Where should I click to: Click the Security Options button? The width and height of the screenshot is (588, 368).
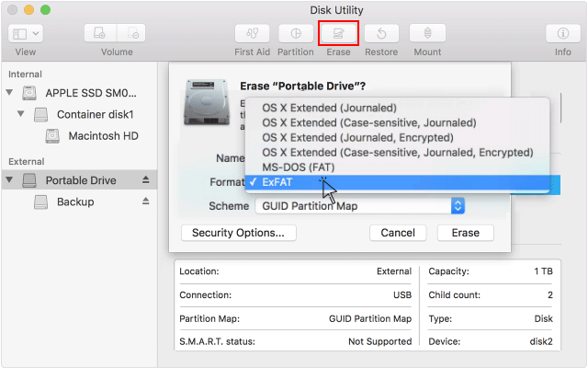[x=238, y=233]
